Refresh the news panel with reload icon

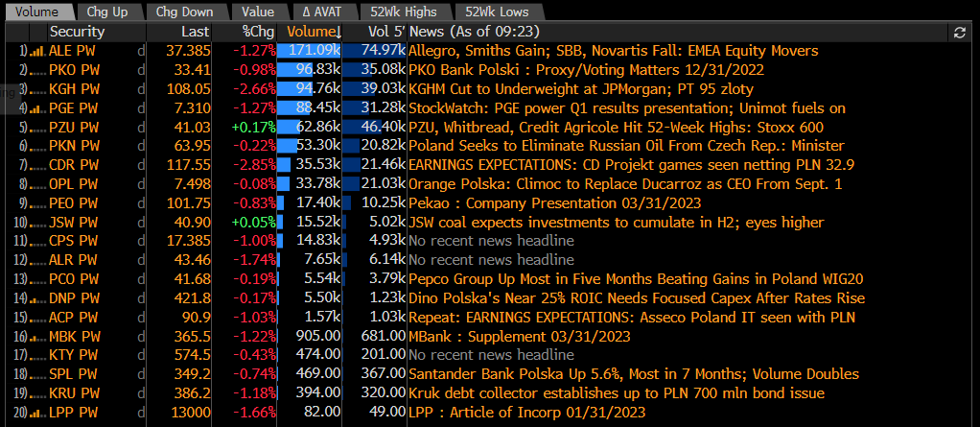[x=960, y=33]
